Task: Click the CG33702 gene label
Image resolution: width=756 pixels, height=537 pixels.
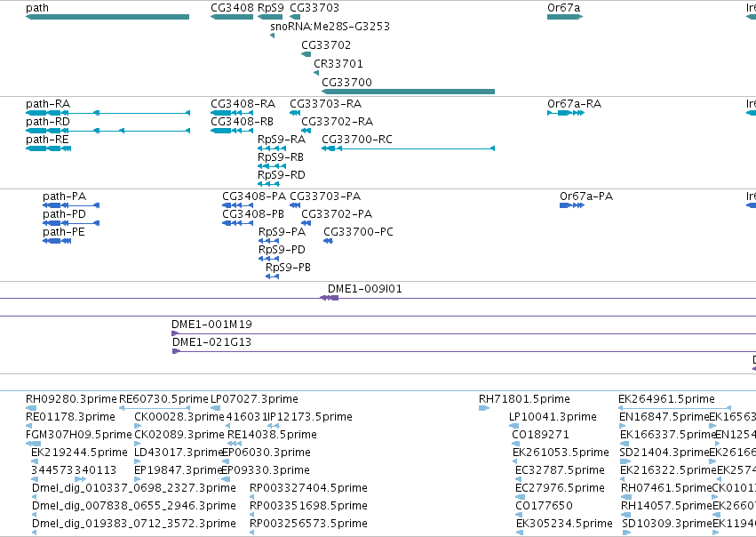Action: coord(326,44)
